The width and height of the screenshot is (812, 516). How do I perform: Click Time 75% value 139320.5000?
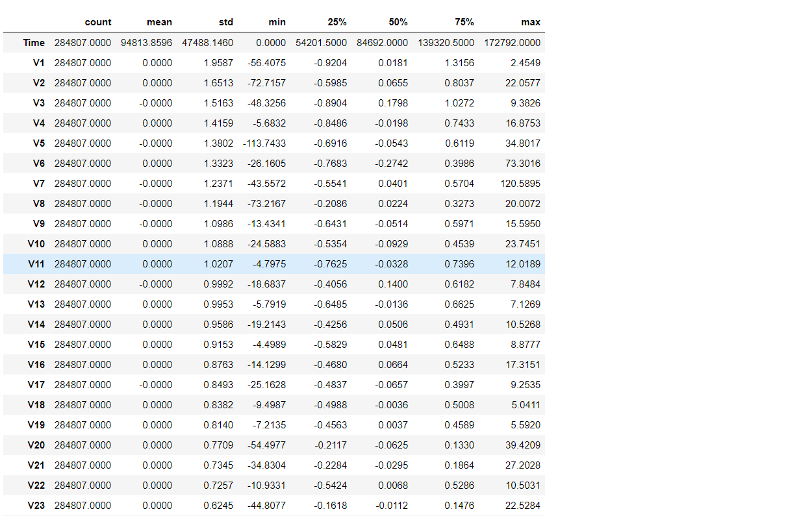(x=446, y=43)
